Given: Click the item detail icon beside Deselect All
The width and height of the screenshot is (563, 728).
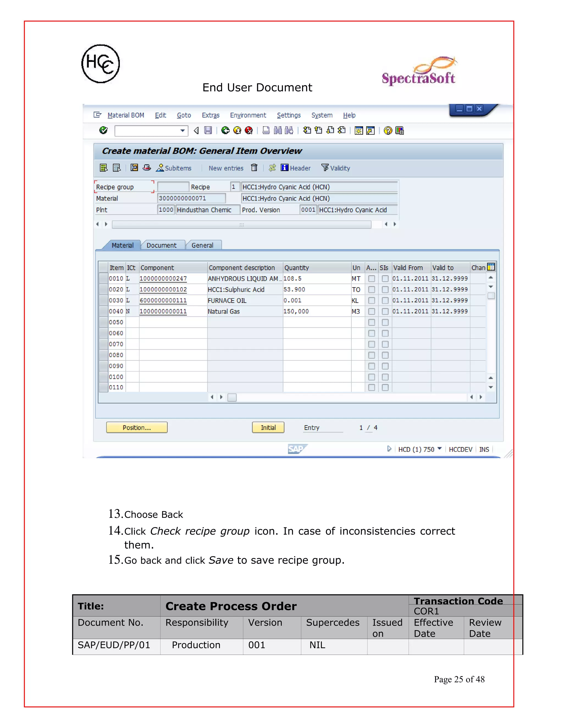Looking at the screenshot, I should click(134, 168).
